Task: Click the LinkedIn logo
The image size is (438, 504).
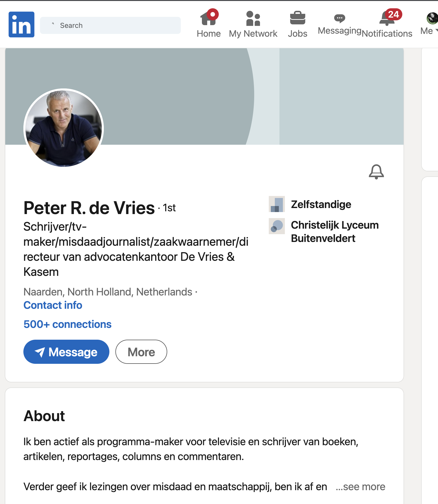Action: coord(21,25)
